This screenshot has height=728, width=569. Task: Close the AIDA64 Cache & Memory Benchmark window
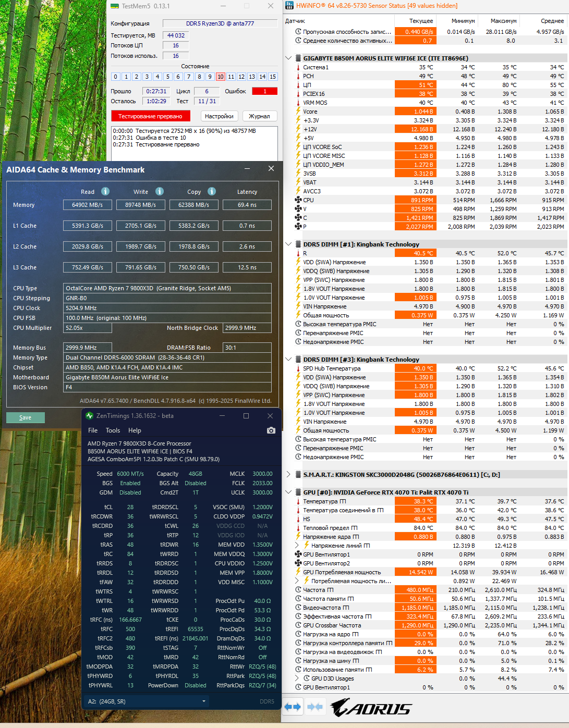point(271,168)
